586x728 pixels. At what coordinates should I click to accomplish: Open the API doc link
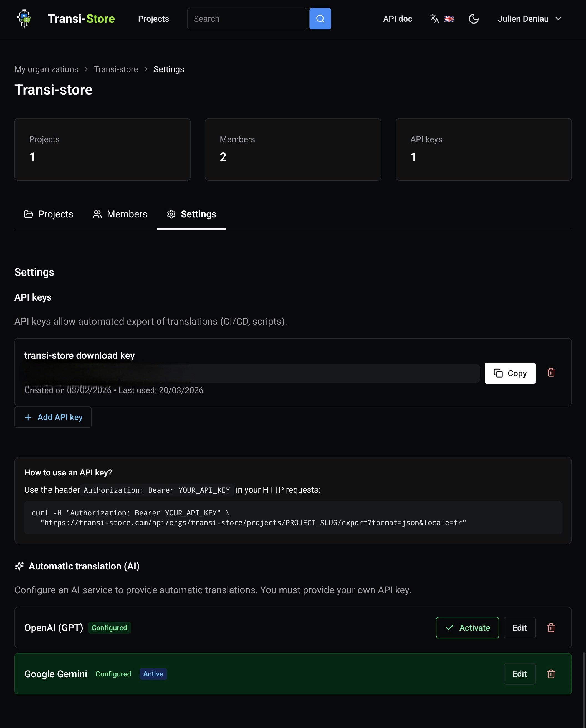pos(397,19)
